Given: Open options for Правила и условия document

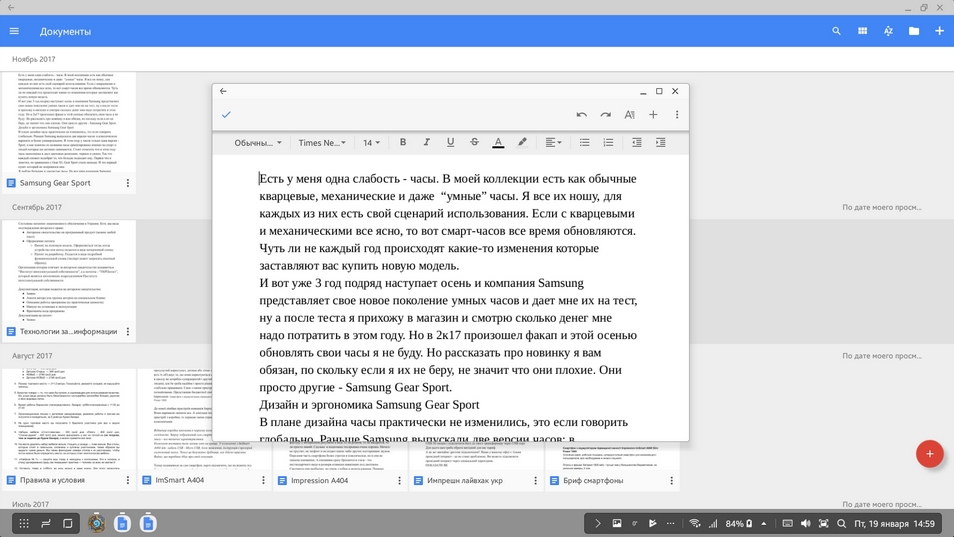Looking at the screenshot, I should 128,480.
